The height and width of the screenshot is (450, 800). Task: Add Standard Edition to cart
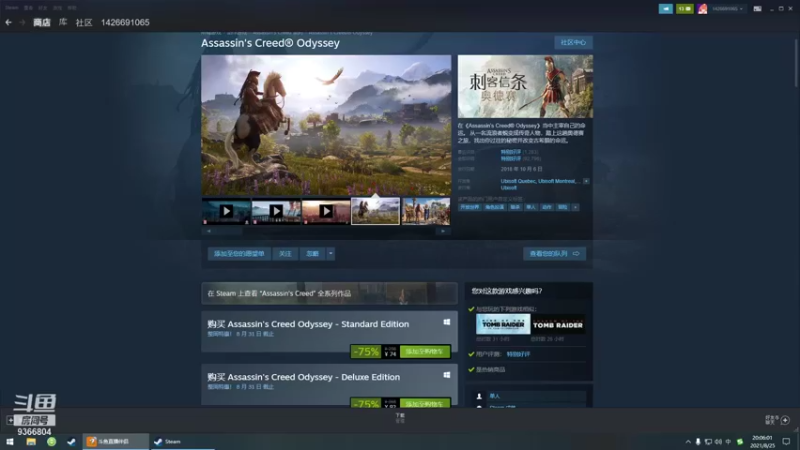tap(425, 352)
